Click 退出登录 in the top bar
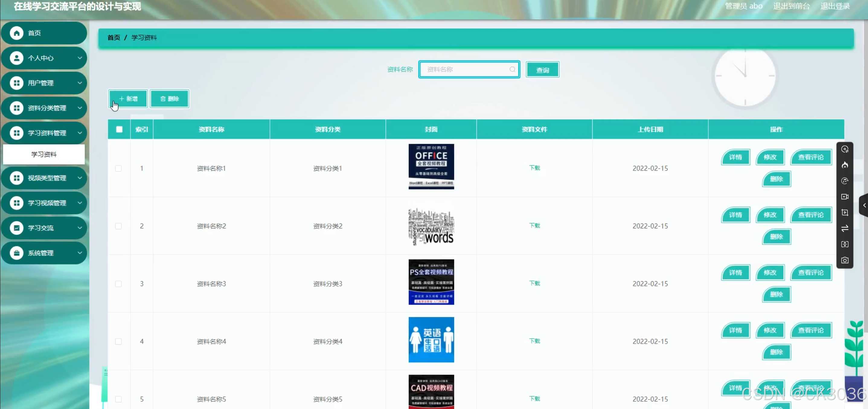868x409 pixels. click(835, 6)
